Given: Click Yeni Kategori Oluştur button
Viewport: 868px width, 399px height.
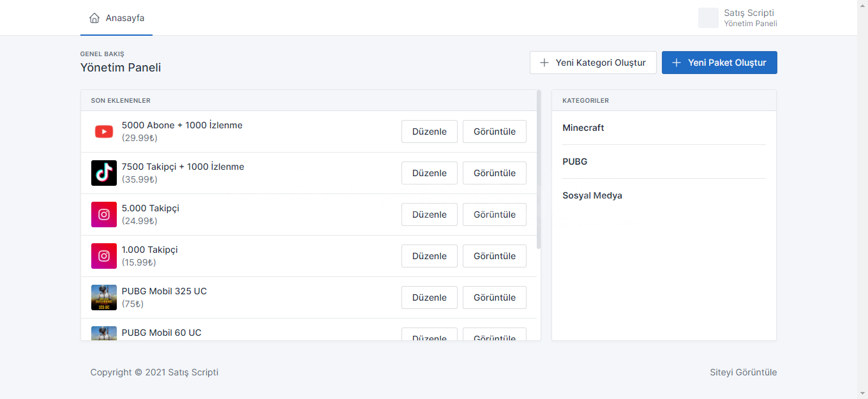Looking at the screenshot, I should [x=593, y=63].
